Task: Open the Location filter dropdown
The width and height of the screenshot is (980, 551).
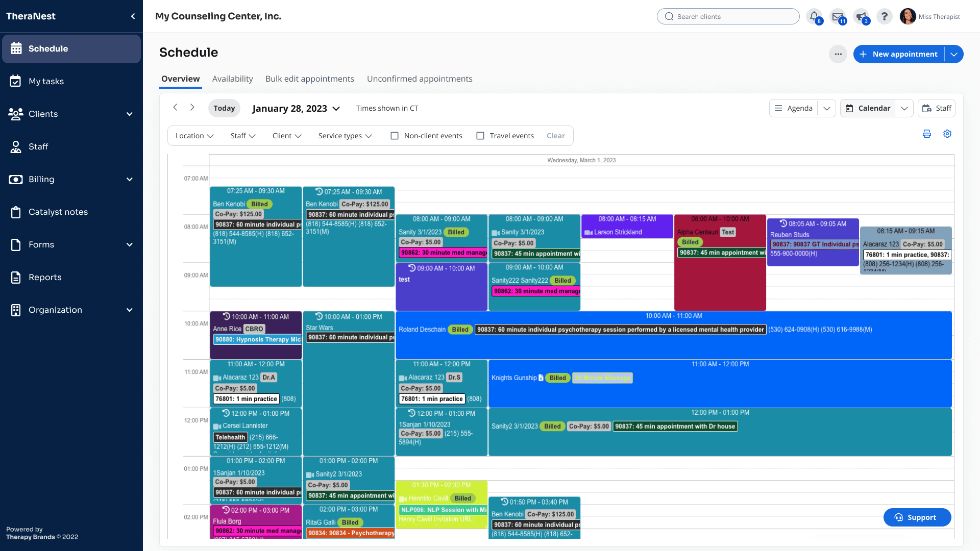Action: click(x=194, y=136)
